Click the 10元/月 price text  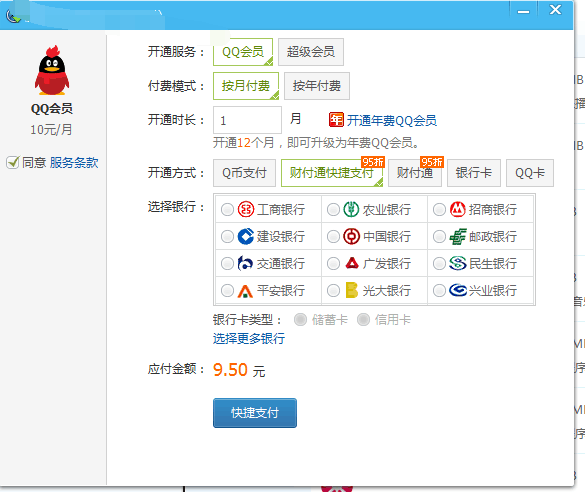pos(51,130)
